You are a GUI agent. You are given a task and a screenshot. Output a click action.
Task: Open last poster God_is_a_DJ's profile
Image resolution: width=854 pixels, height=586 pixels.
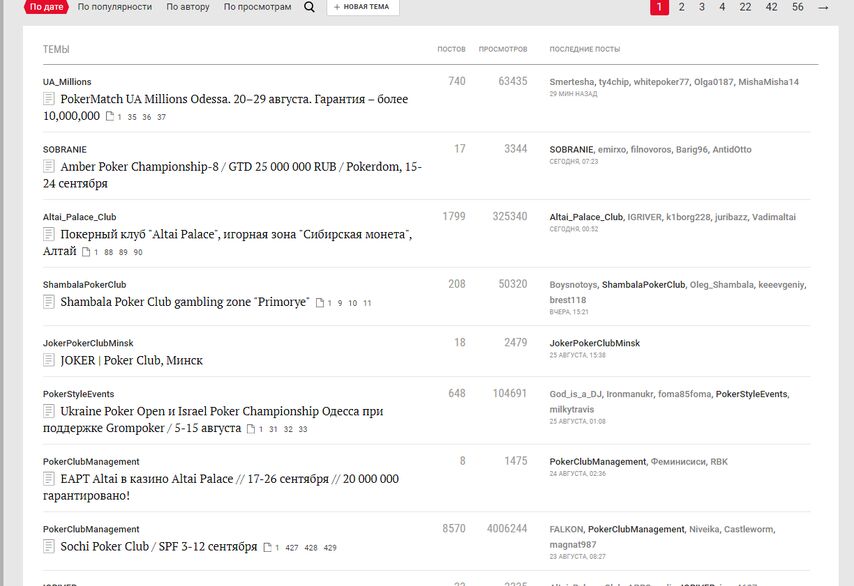coord(576,394)
